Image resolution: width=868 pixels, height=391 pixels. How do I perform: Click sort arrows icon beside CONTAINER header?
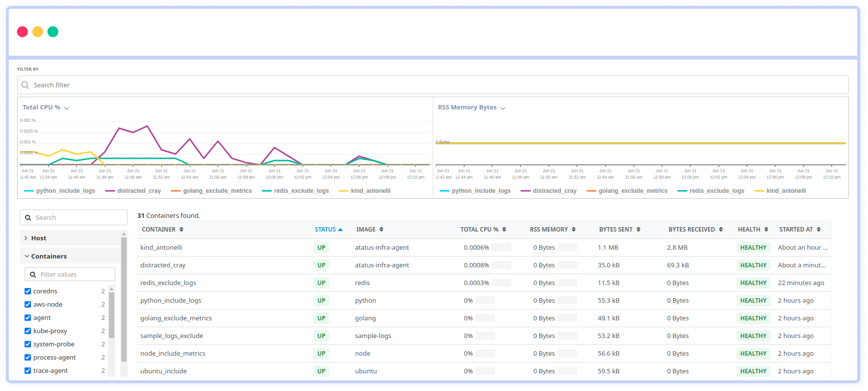181,230
